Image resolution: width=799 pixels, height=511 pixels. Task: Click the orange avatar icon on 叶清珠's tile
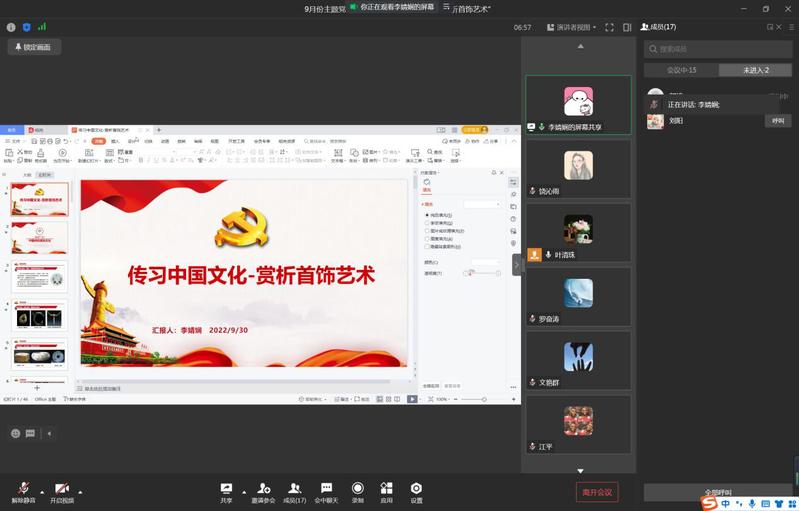534,255
